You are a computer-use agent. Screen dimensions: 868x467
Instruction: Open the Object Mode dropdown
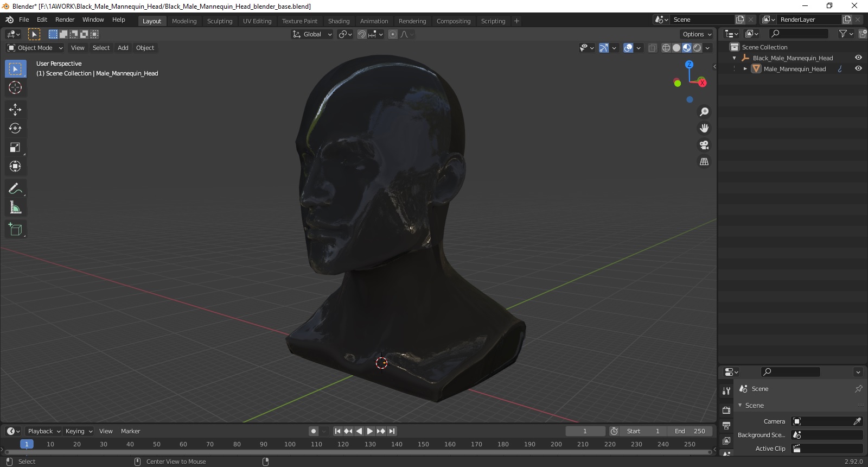click(x=35, y=48)
